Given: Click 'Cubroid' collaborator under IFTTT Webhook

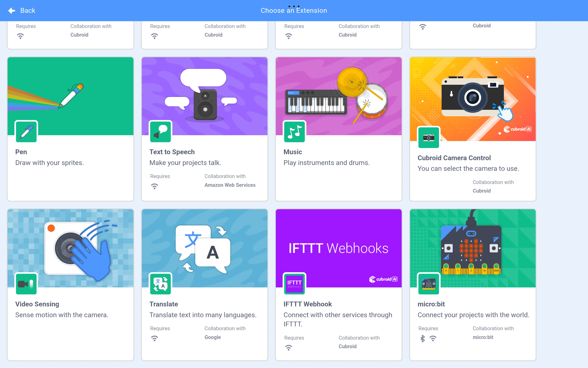Looking at the screenshot, I should 348,346.
